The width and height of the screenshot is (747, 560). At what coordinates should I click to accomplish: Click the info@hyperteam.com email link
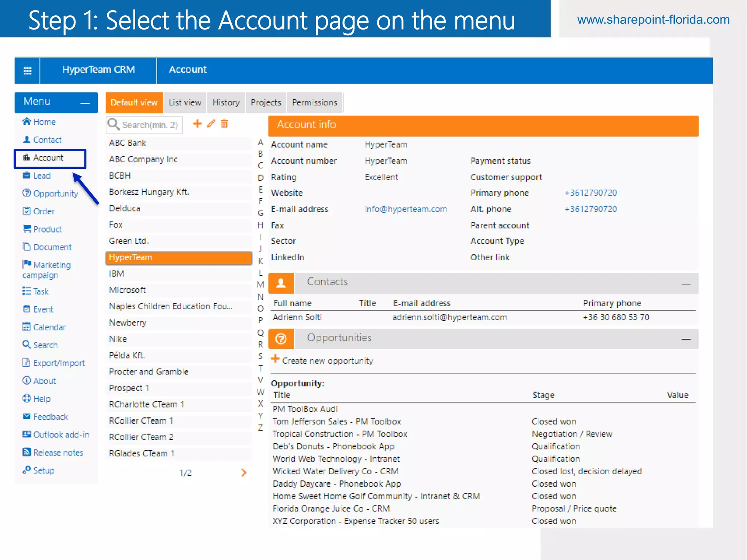pos(406,209)
